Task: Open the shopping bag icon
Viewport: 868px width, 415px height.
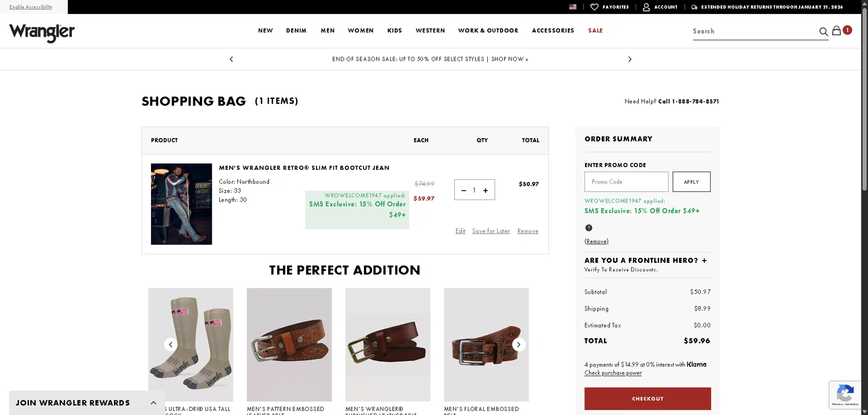Action: pos(837,31)
